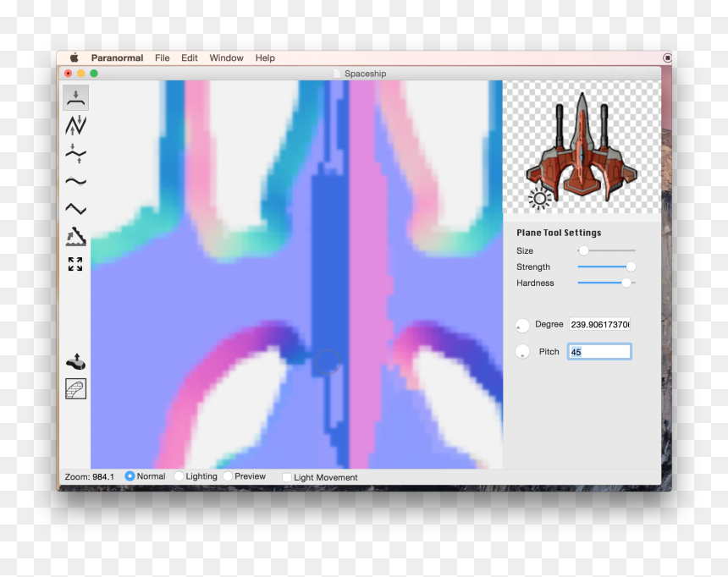Click the Hardness slider handle
The width and height of the screenshot is (728, 577).
point(626,283)
